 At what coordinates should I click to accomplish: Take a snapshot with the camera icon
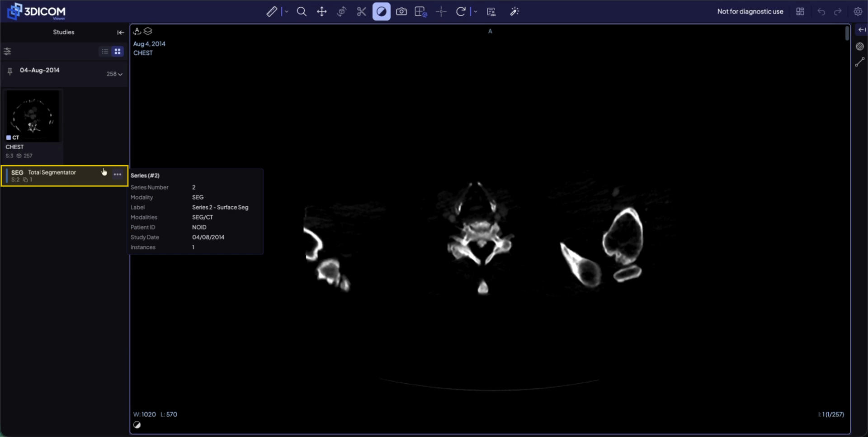point(401,12)
